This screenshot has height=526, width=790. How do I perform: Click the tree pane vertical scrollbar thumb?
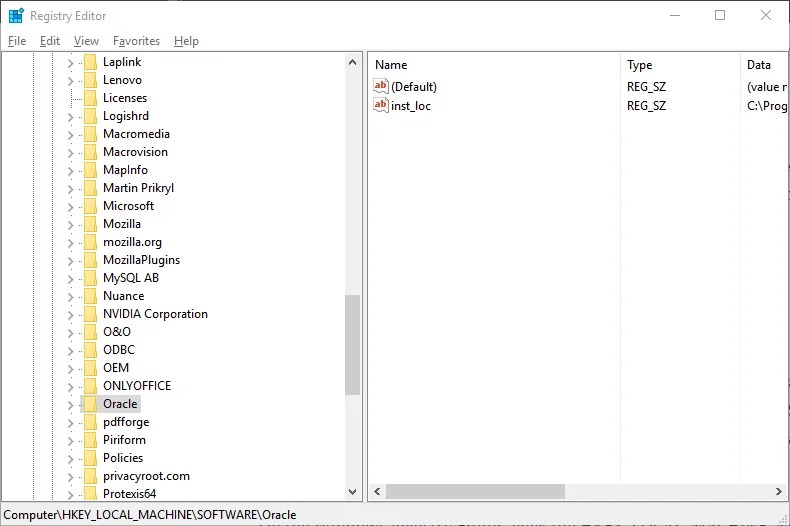click(x=352, y=345)
